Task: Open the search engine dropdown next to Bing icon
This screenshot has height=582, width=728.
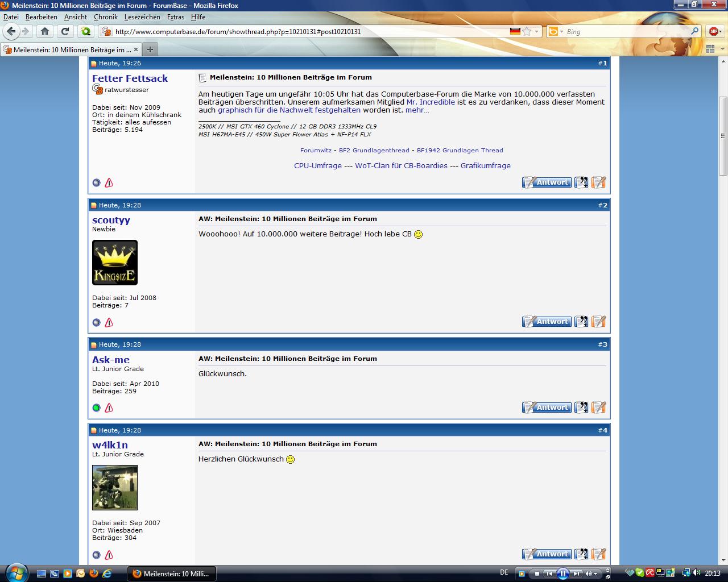Action: coord(561,32)
